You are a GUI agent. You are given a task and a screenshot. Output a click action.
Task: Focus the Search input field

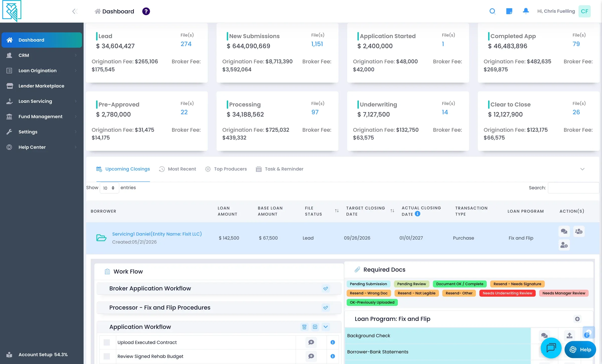coord(573,188)
